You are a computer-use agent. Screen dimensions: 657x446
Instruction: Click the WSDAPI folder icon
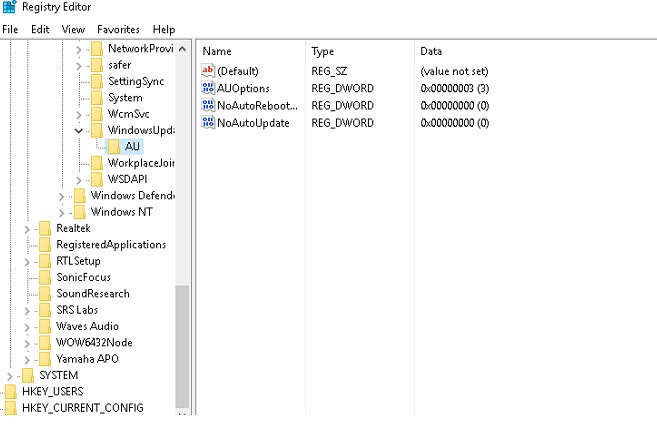tap(97, 179)
